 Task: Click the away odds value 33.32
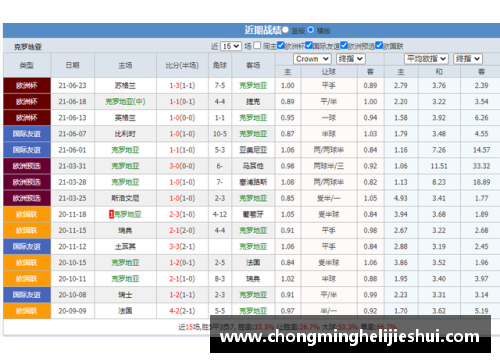tap(481, 166)
